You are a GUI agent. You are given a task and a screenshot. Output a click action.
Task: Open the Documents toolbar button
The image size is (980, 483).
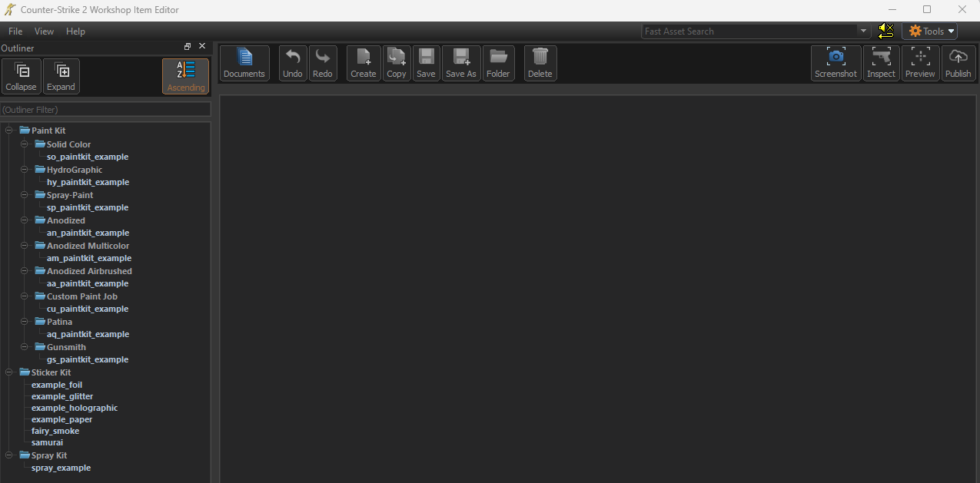coord(244,63)
